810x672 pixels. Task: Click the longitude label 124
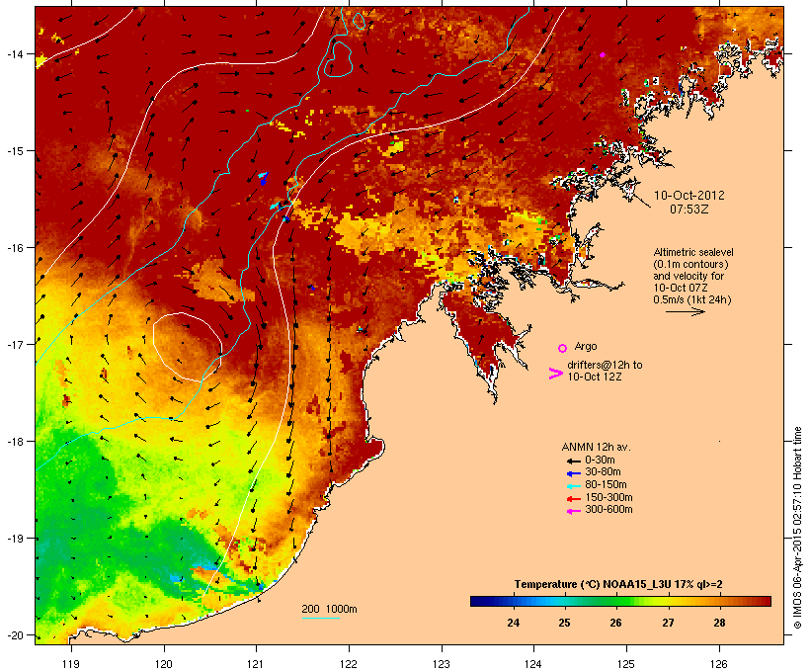point(533,664)
